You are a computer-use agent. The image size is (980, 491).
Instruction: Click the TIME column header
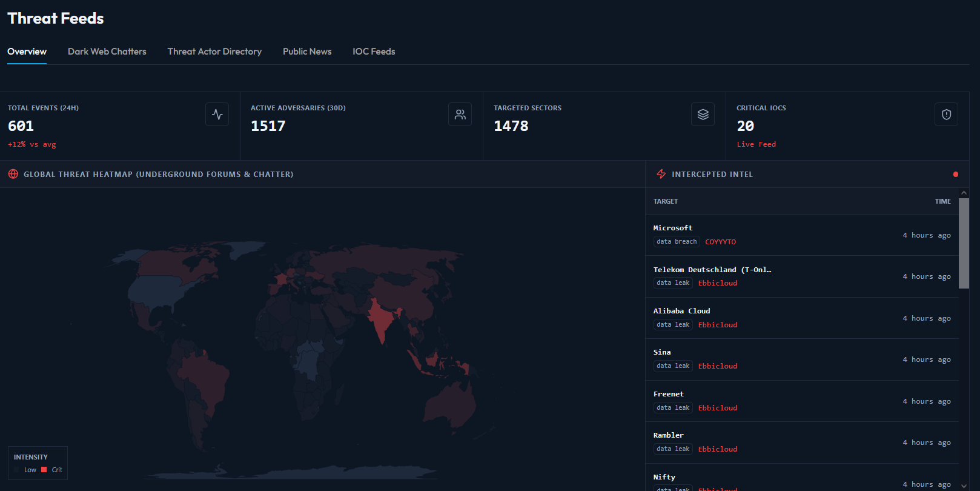942,201
